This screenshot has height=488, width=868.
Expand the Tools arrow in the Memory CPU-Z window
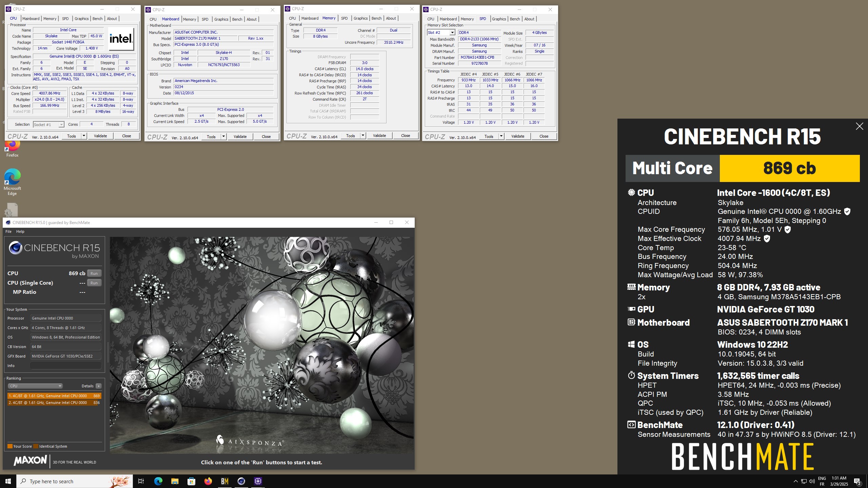[x=363, y=136]
